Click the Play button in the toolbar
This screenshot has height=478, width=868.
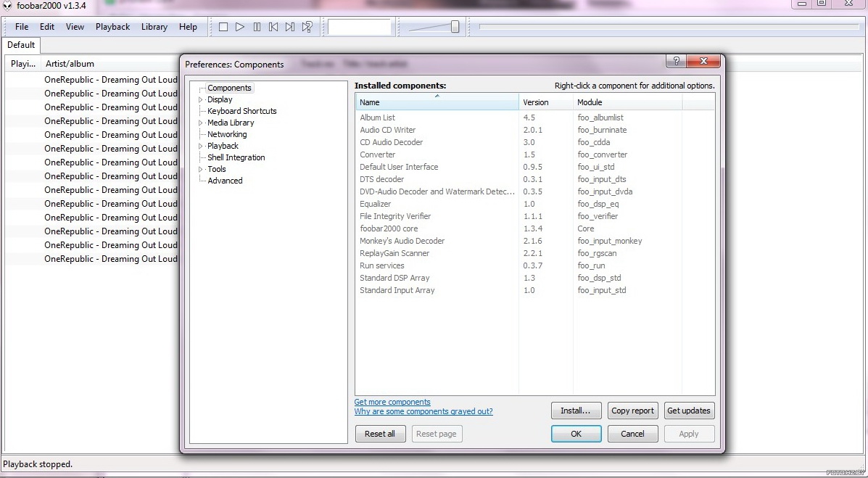[x=240, y=27]
